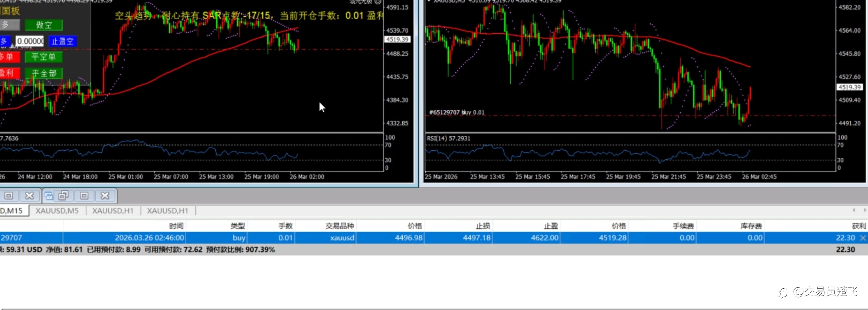Click the 价格 header next to 交易品种
868x310 pixels.
click(415, 226)
